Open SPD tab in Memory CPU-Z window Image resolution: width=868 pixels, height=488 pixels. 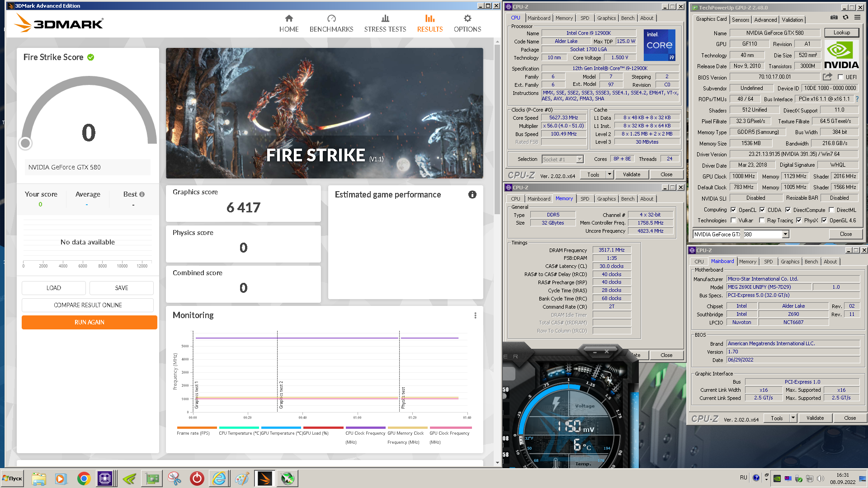tap(585, 199)
